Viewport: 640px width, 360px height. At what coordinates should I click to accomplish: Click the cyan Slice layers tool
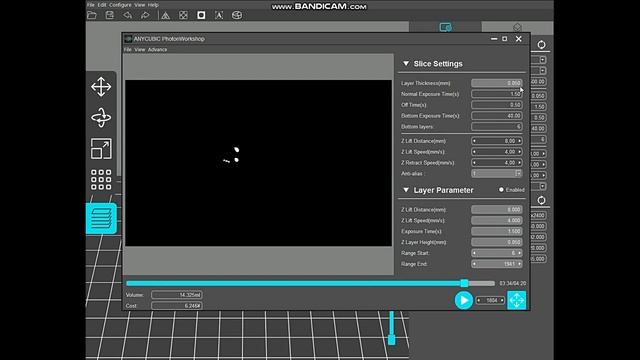(101, 218)
